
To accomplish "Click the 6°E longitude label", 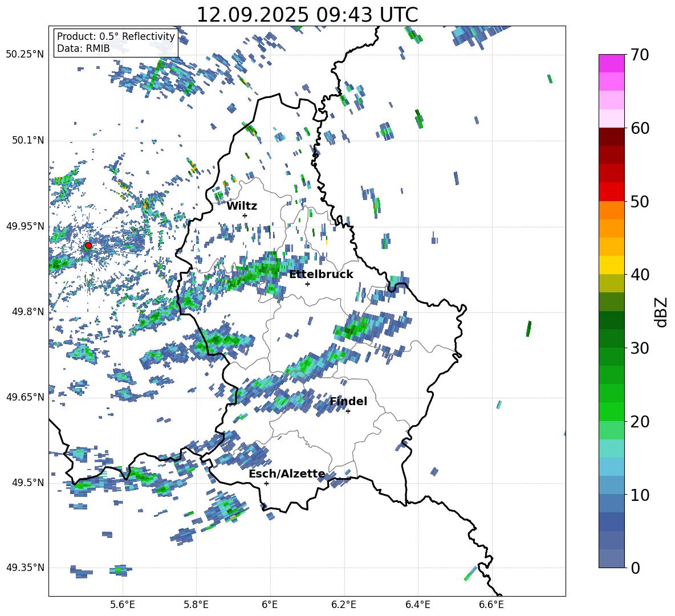I will tap(270, 605).
